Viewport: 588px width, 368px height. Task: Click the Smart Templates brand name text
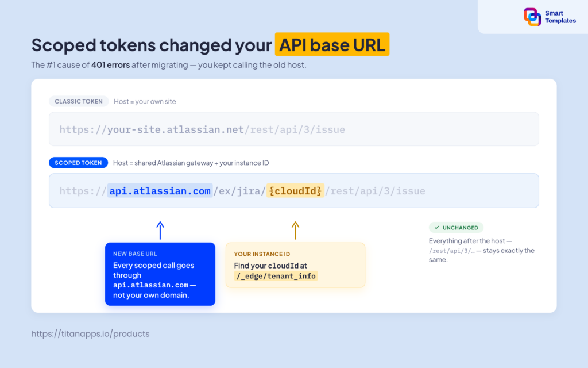[x=560, y=17]
